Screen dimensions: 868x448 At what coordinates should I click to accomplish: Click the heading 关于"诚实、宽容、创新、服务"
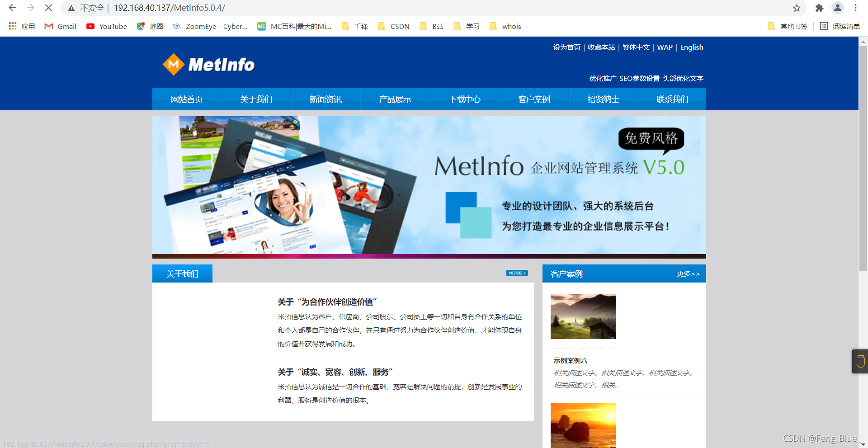335,372
